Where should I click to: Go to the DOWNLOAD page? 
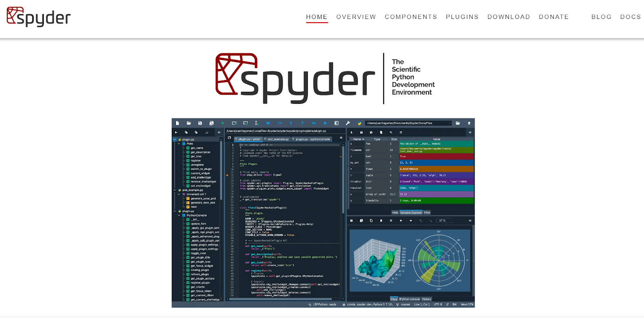pos(509,17)
